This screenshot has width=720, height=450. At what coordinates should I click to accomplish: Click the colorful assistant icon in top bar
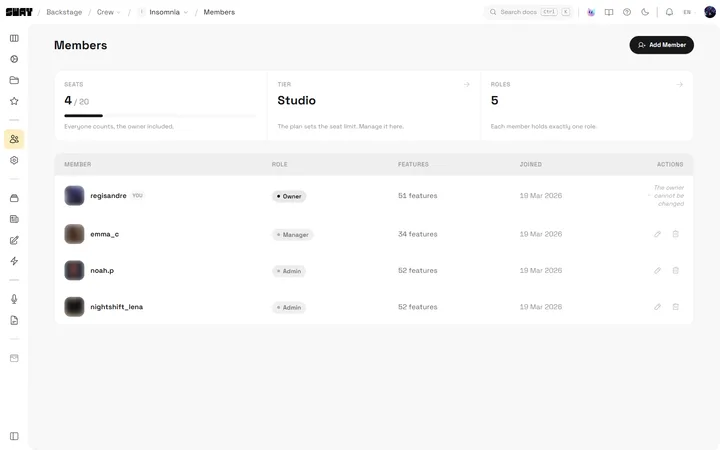point(591,12)
